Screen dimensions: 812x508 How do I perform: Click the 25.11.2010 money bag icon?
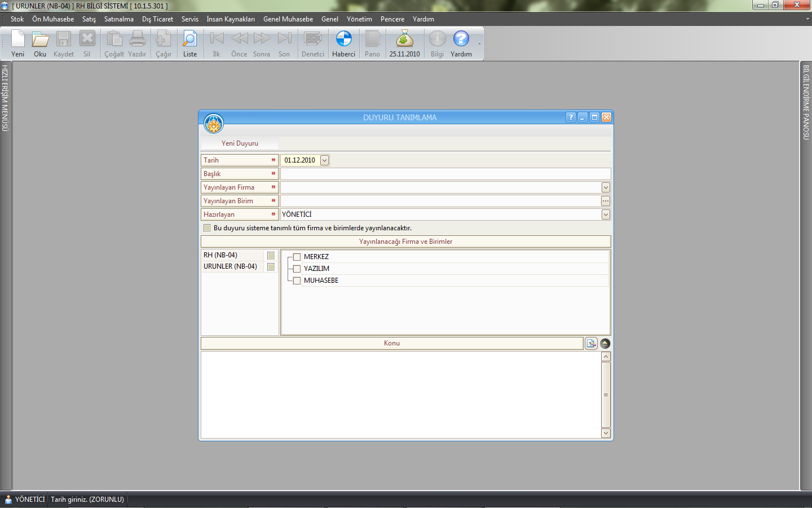(404, 40)
